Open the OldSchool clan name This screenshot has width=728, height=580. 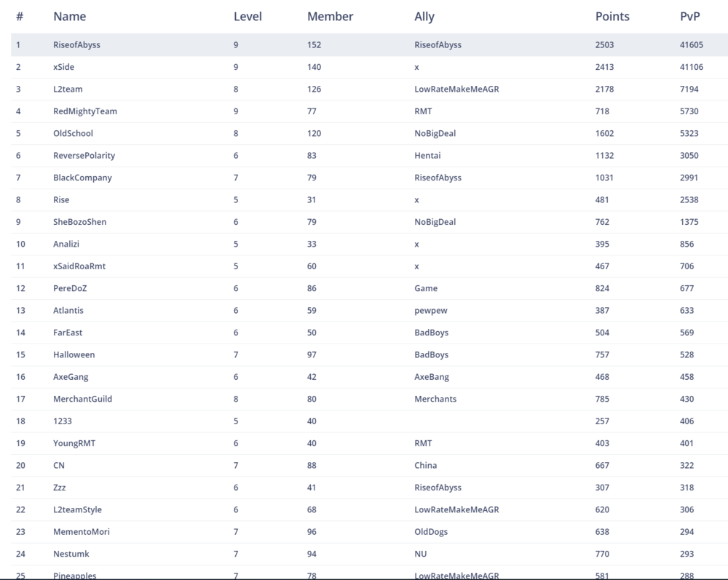point(73,133)
